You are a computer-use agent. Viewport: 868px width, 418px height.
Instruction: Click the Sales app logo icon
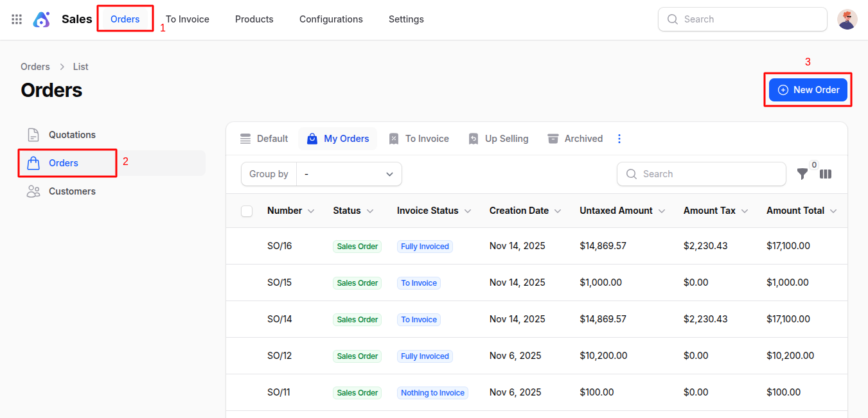click(42, 19)
